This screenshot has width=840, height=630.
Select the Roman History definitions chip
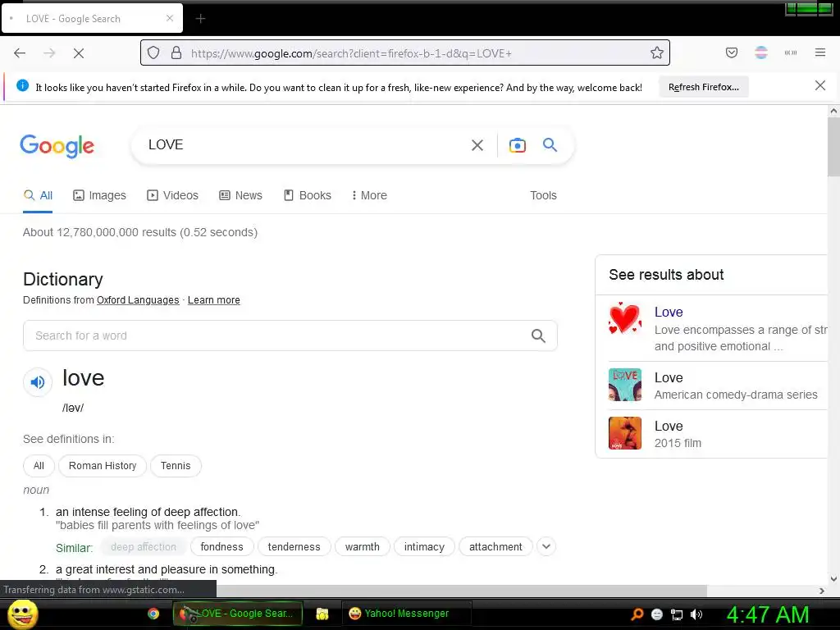tap(103, 466)
